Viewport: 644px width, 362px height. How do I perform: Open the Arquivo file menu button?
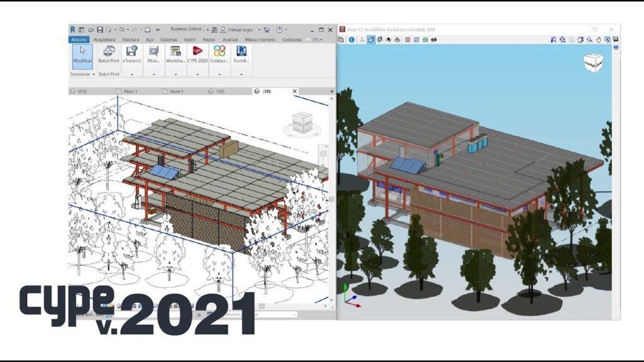click(x=79, y=39)
